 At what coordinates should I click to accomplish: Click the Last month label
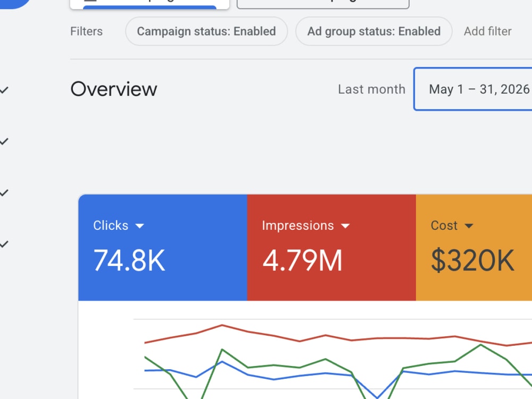click(x=371, y=89)
